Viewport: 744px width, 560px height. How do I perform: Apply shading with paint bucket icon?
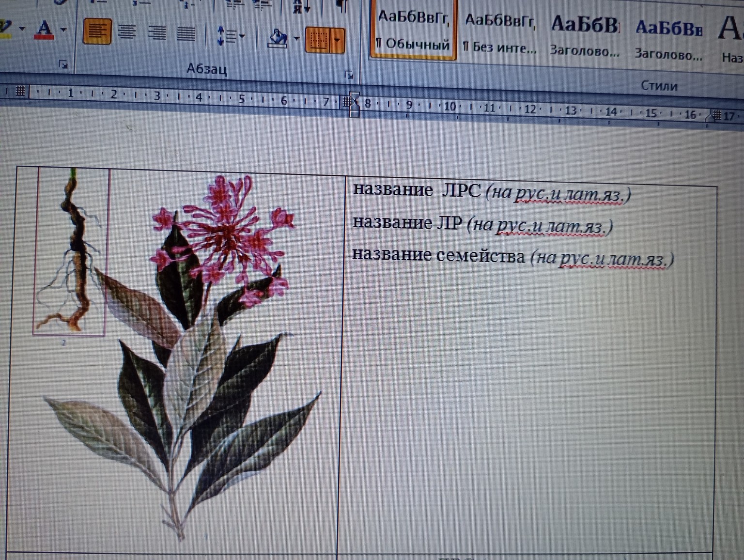coord(278,38)
